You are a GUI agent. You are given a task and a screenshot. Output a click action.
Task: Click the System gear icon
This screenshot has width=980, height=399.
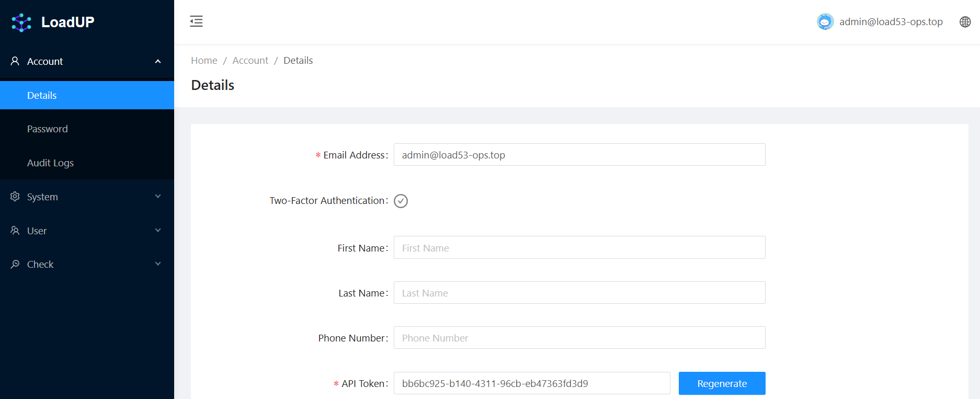point(15,197)
